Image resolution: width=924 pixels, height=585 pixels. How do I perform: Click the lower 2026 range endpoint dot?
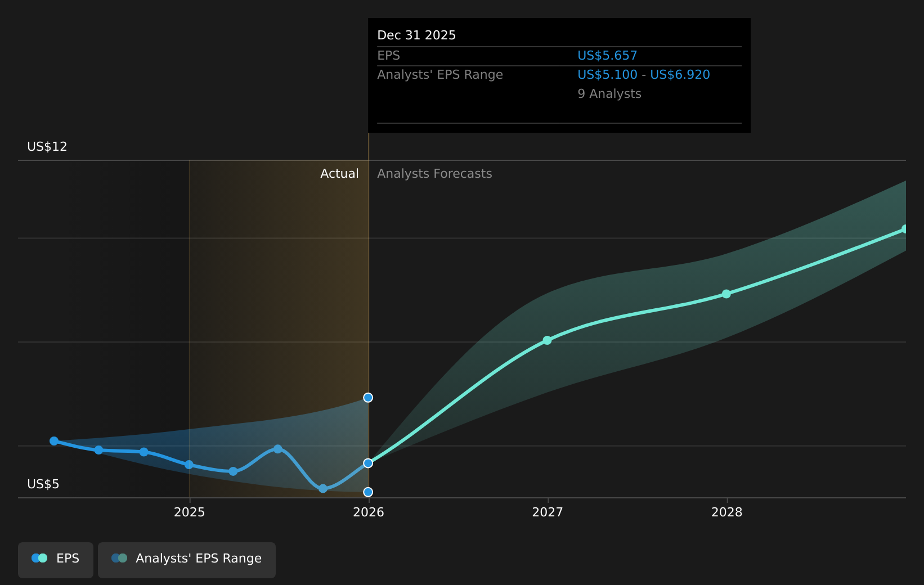coord(368,492)
